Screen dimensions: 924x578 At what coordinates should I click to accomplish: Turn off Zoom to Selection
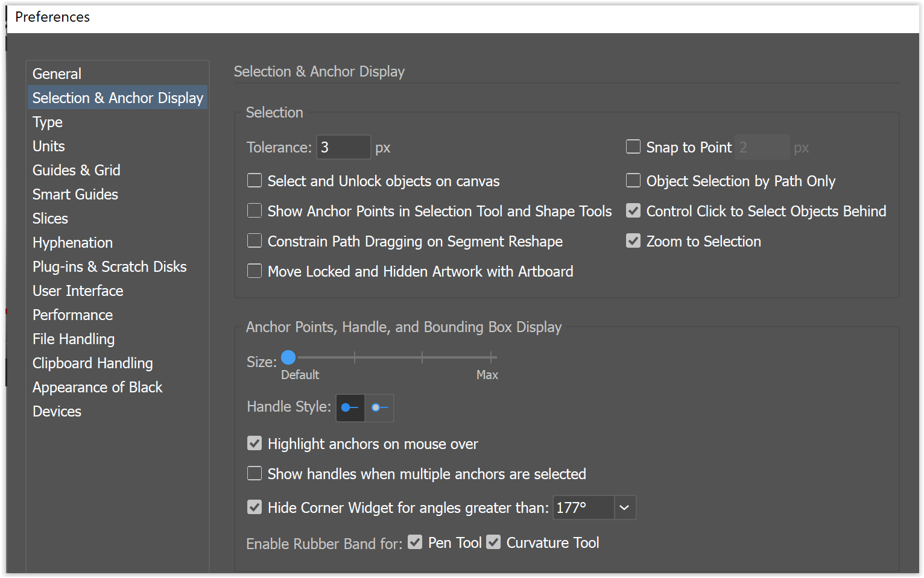[633, 240]
